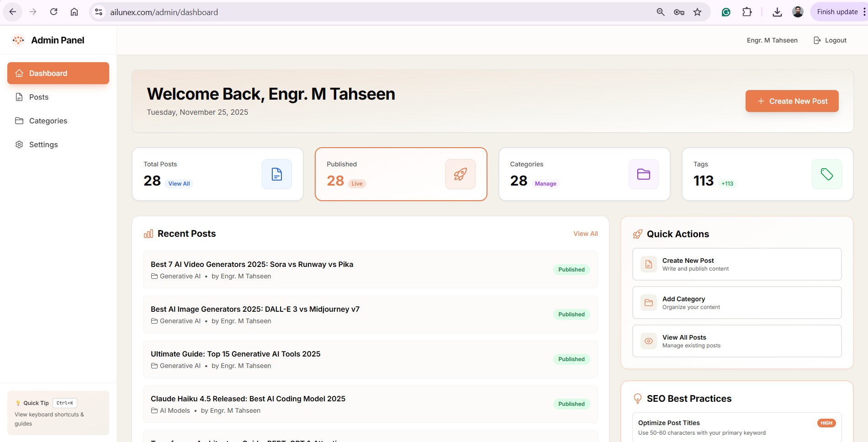Screen dimensions: 868x442
Task: Open the Best 7 AI Video Generators post
Action: [x=252, y=264]
